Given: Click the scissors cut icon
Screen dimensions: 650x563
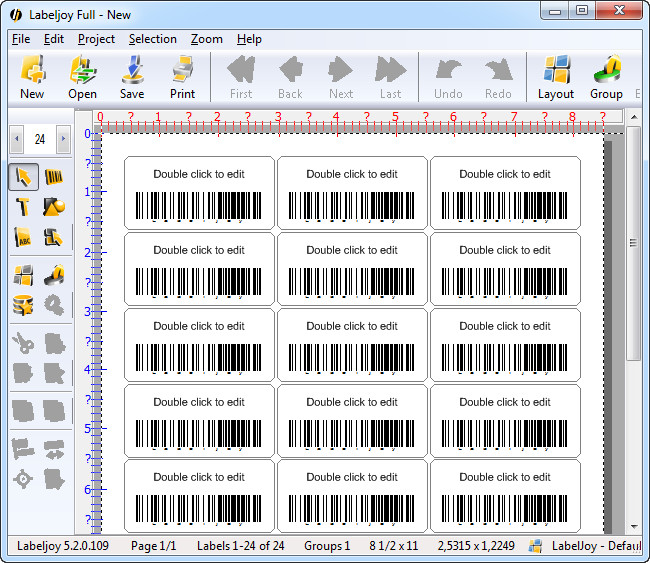Looking at the screenshot, I should coord(23,343).
